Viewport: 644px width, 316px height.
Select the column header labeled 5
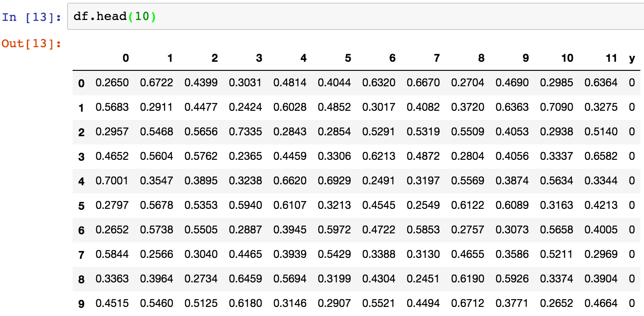(348, 58)
